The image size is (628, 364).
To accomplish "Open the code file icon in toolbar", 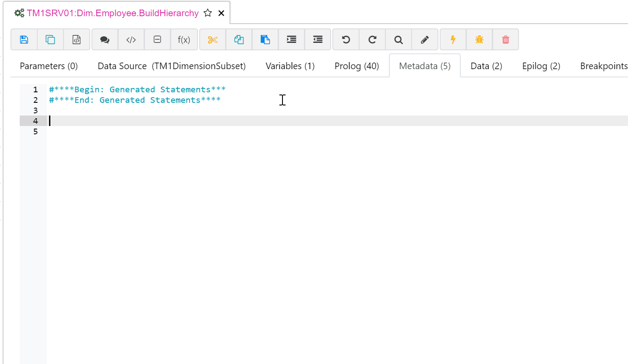I will point(77,40).
